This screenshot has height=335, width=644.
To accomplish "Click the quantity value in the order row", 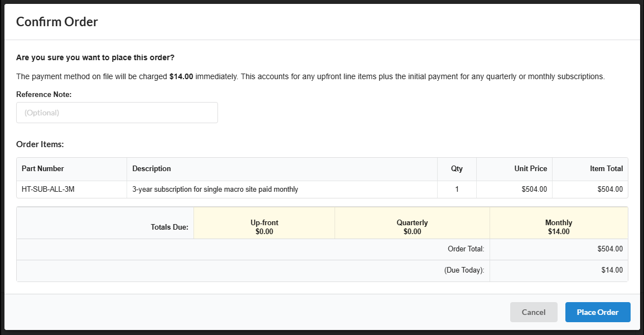I will click(457, 190).
